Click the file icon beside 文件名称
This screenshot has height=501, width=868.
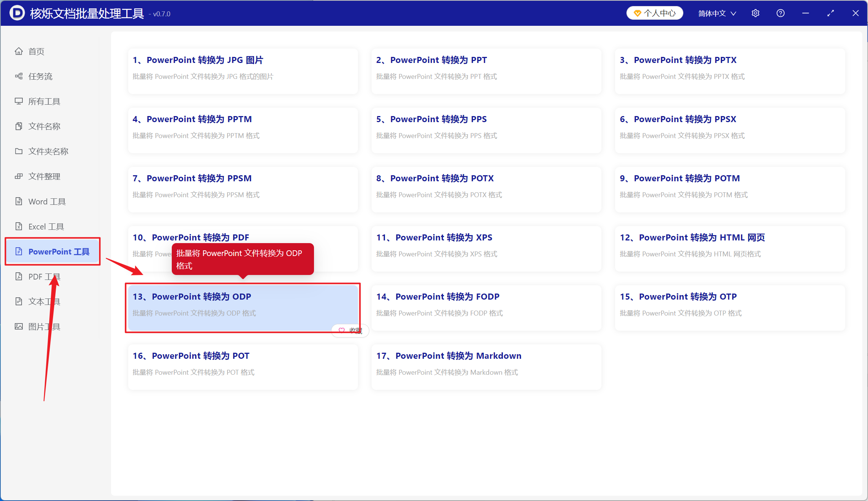(19, 126)
